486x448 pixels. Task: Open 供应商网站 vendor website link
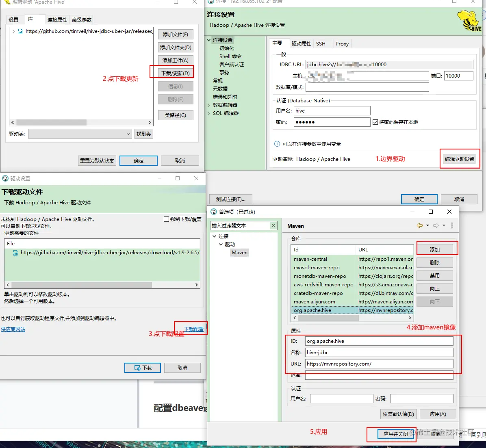pos(13,329)
